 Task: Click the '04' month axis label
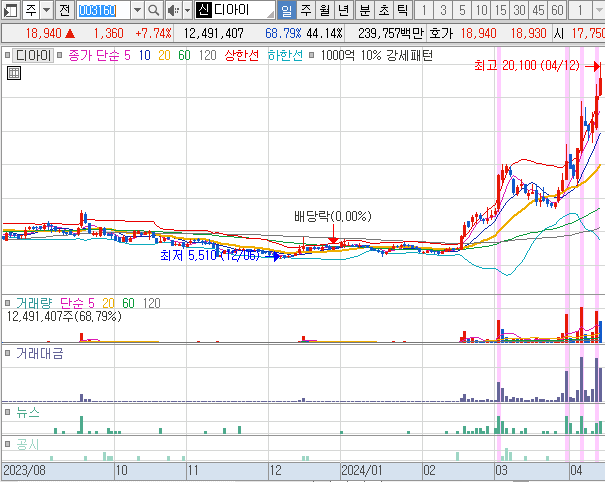[x=576, y=470]
